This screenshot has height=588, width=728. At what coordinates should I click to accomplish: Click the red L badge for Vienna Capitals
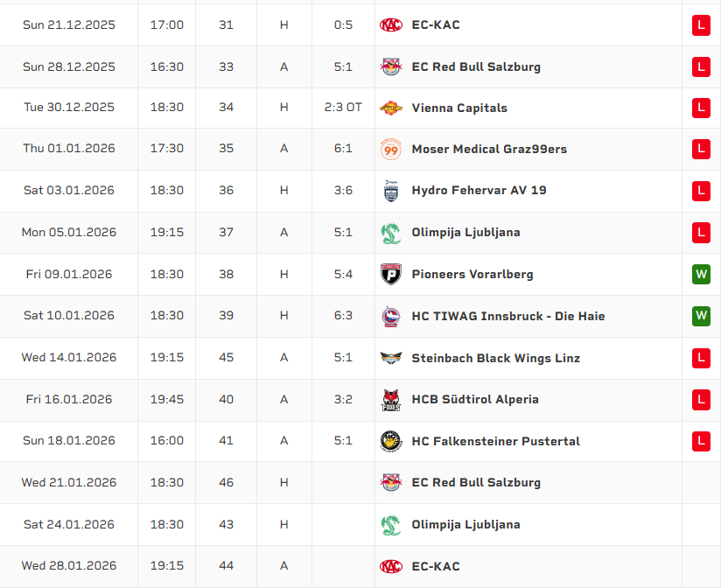point(701,108)
